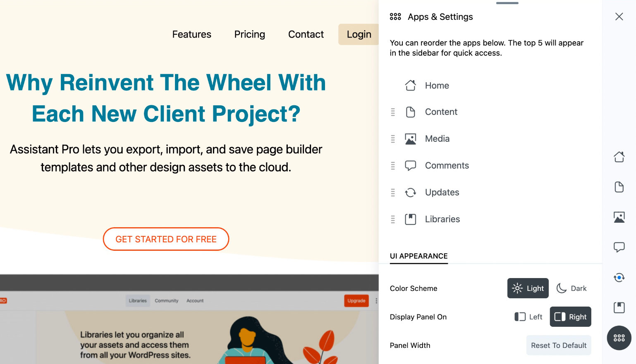Open Updates via sidebar refresh icon
Viewport: 636px width, 364px height.
coord(619,277)
